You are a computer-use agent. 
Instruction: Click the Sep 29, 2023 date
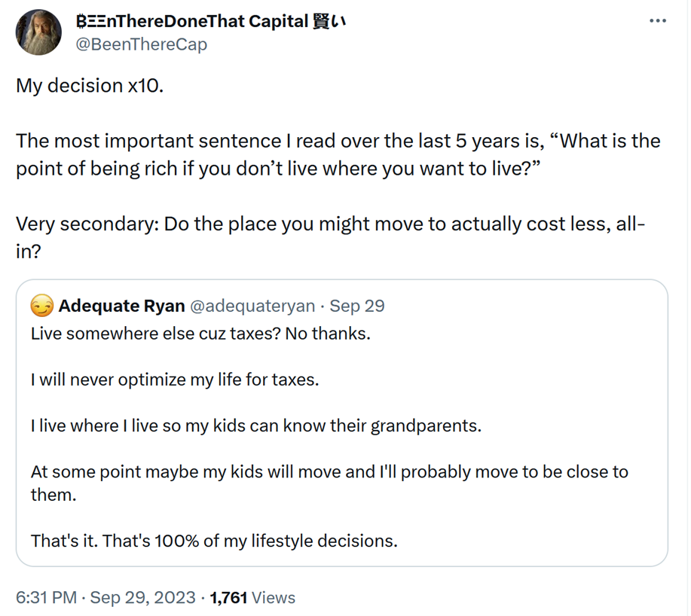pyautogui.click(x=142, y=597)
